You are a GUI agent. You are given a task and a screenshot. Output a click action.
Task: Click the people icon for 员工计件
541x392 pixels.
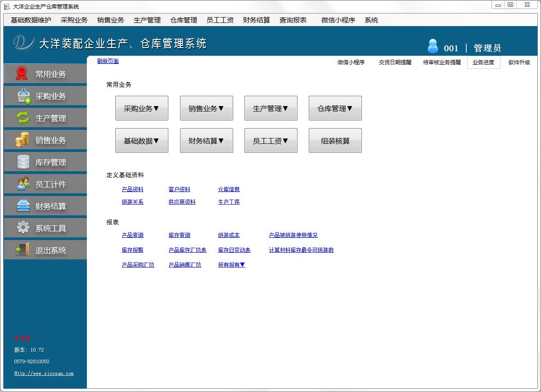[x=23, y=184]
